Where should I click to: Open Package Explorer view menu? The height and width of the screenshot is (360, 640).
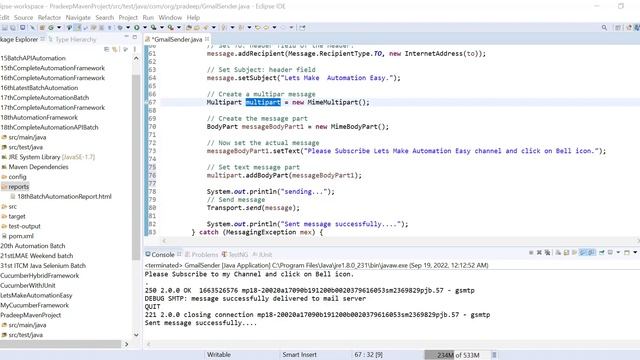coord(135,49)
